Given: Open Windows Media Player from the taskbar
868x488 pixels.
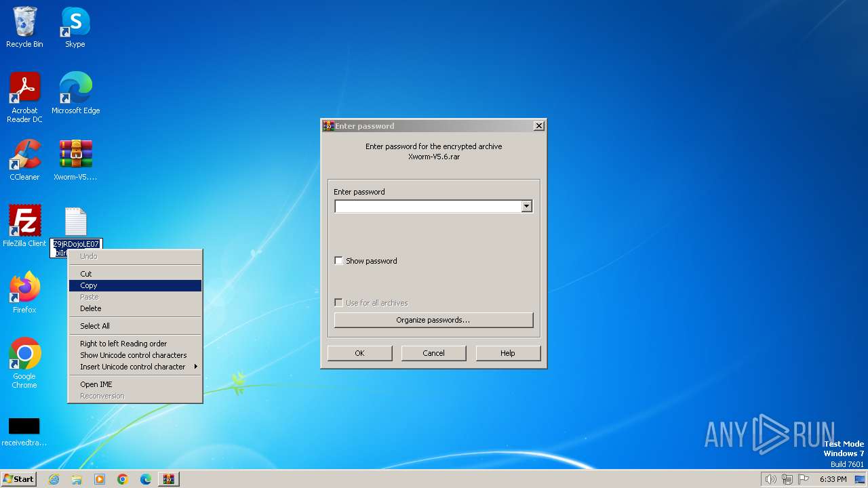Looking at the screenshot, I should click(x=100, y=479).
